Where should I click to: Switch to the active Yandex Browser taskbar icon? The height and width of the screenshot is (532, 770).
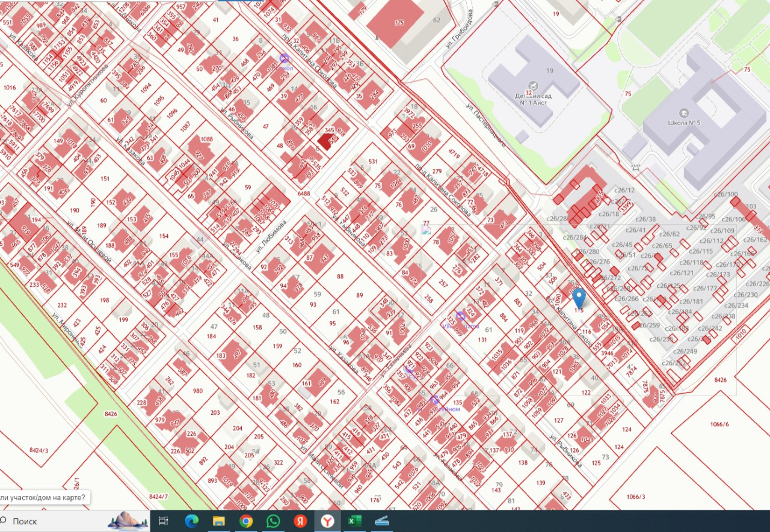tap(328, 521)
